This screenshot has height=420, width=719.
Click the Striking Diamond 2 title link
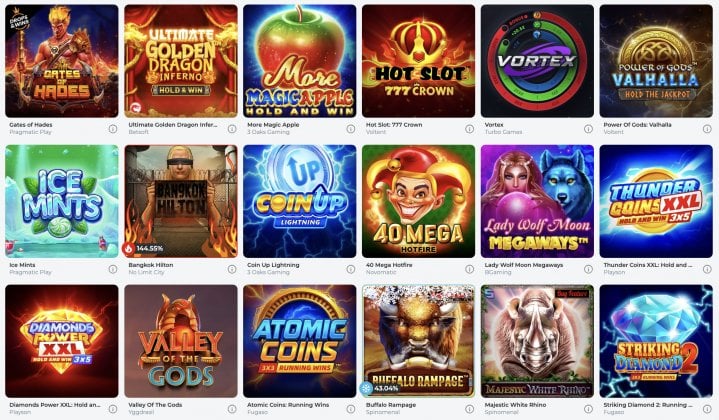coord(648,405)
